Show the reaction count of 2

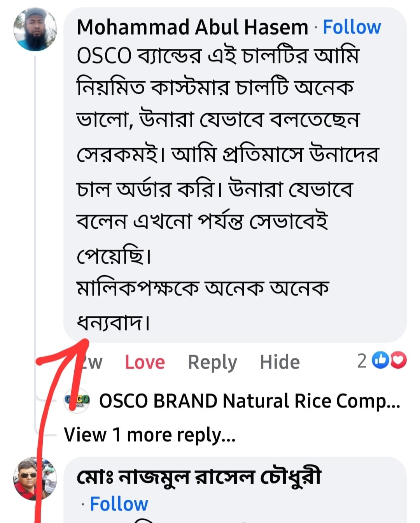click(x=362, y=361)
